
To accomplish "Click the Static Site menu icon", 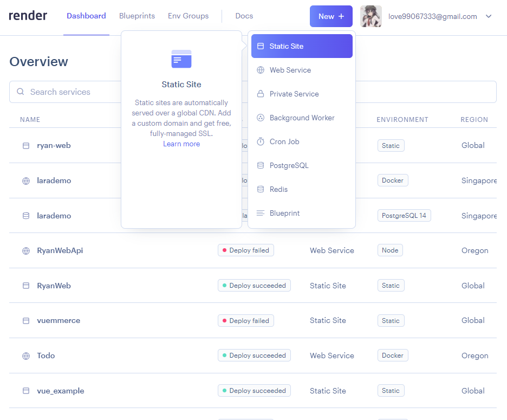I will (261, 46).
